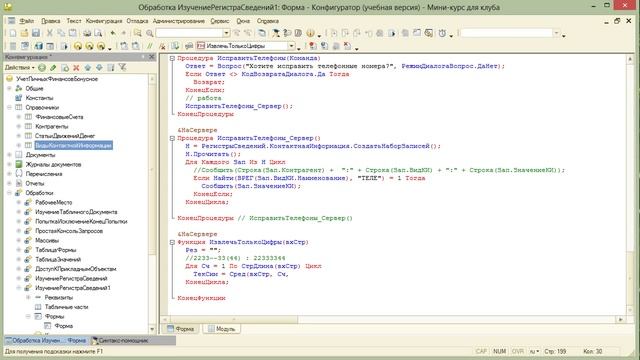Click Move Up arrow in Configuration panel
The height and width of the screenshot is (360, 640).
pyautogui.click(x=88, y=67)
